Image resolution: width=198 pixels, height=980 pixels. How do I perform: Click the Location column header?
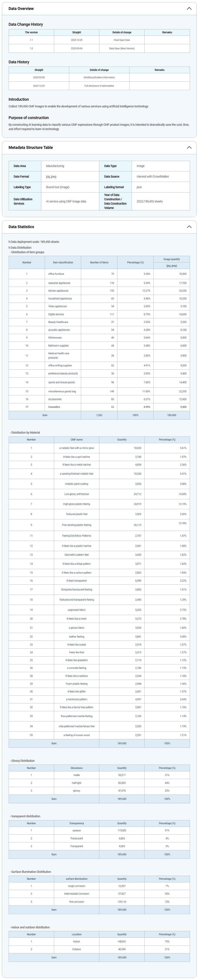coord(77,934)
